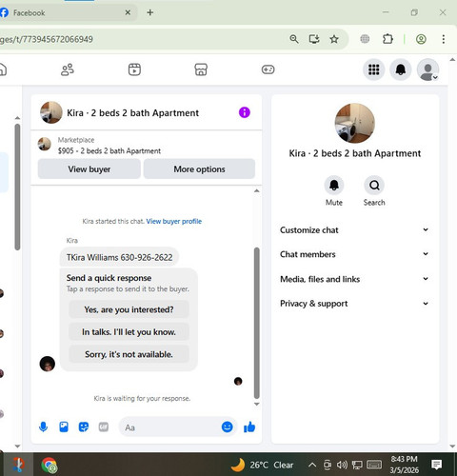Viewport: 457px width, 476px height.
Task: Click the touch keyboard tray icon
Action: 374,465
